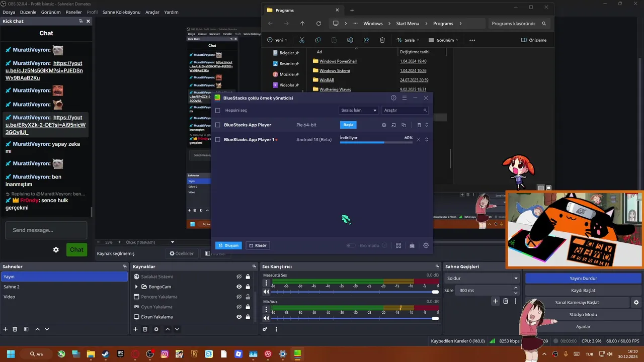
Task: Open Paneller menu in OBS
Action: [73, 12]
